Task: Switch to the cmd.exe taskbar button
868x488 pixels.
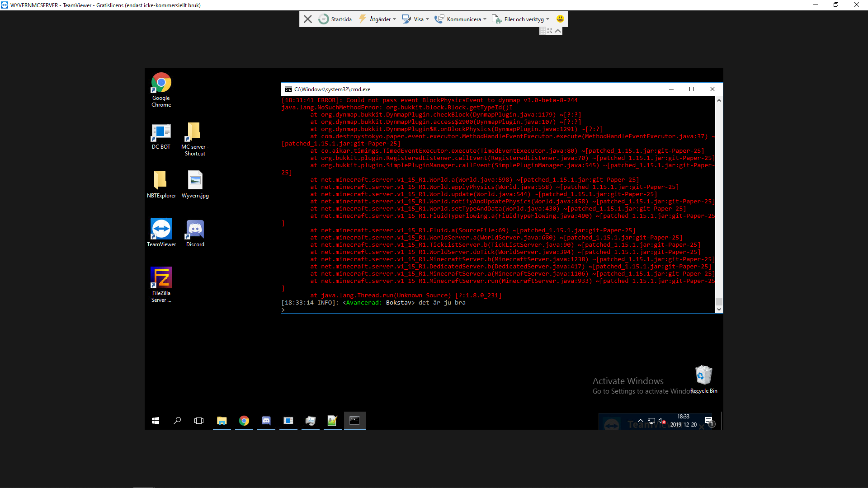Action: (x=355, y=421)
